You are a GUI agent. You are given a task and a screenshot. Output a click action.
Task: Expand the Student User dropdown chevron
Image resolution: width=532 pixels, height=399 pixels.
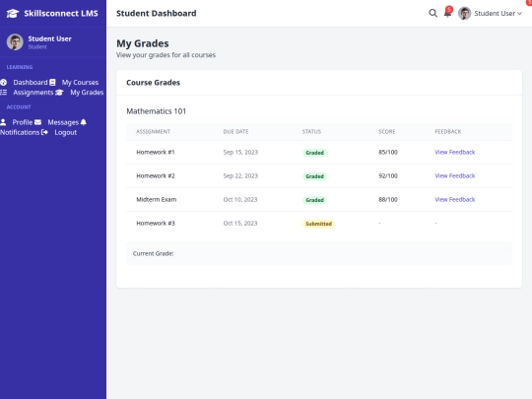tap(519, 14)
